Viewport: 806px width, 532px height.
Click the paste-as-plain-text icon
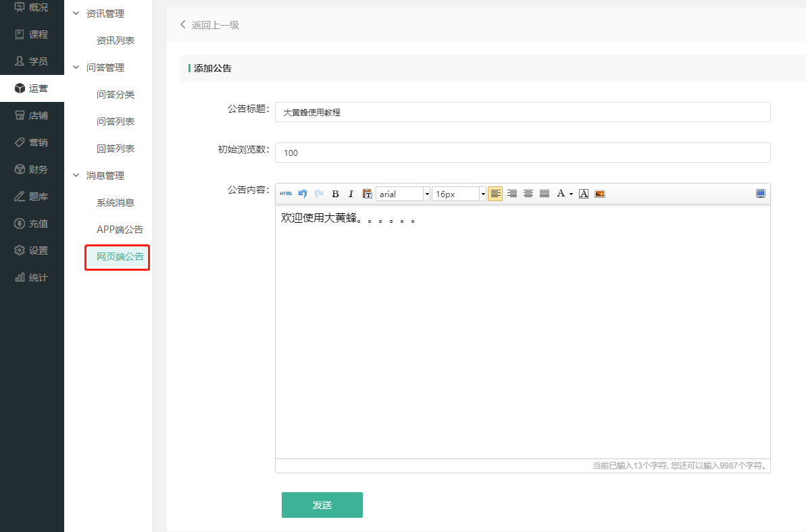[367, 194]
